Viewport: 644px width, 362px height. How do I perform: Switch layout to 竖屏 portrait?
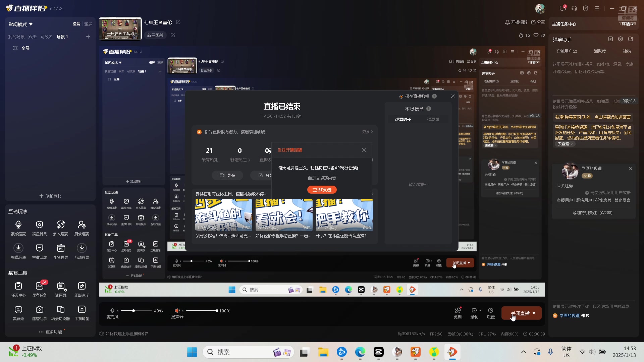pos(88,24)
